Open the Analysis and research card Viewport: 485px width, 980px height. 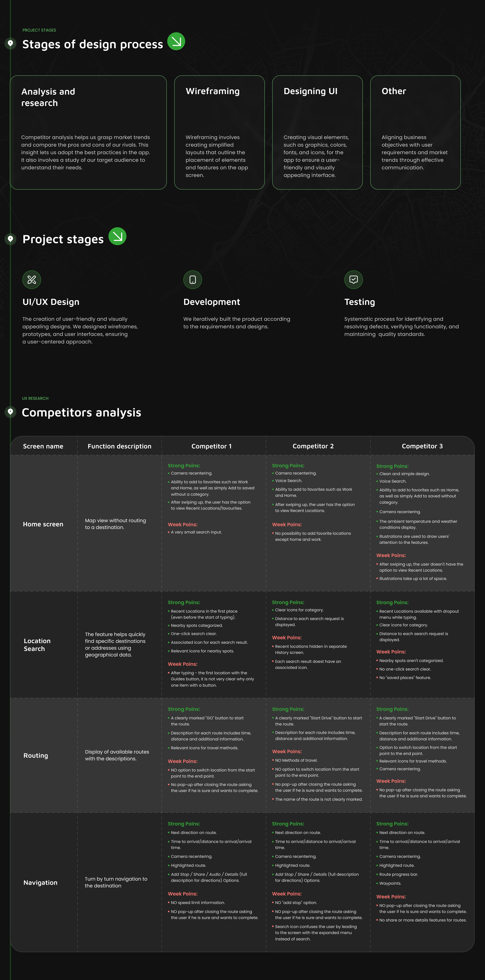[88, 132]
